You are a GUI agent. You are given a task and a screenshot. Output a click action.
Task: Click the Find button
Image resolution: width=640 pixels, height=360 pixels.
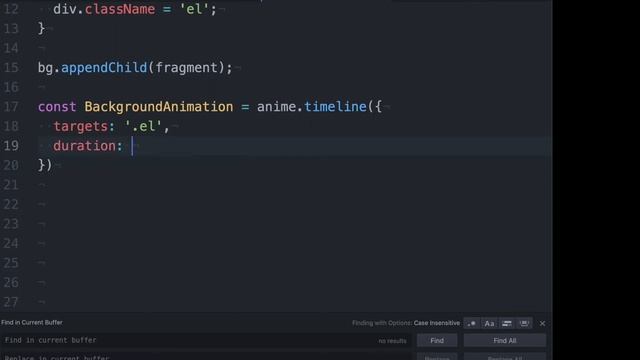[x=437, y=340]
